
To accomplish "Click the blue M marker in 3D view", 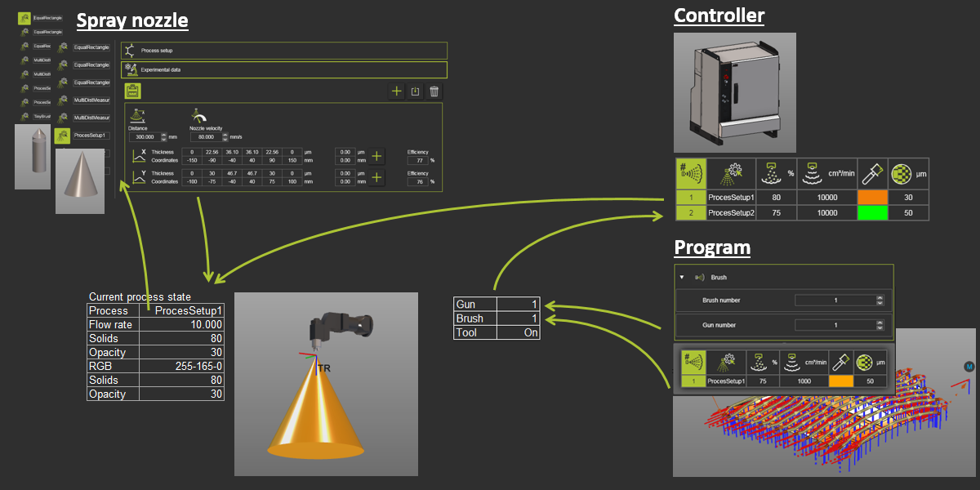I will click(969, 365).
